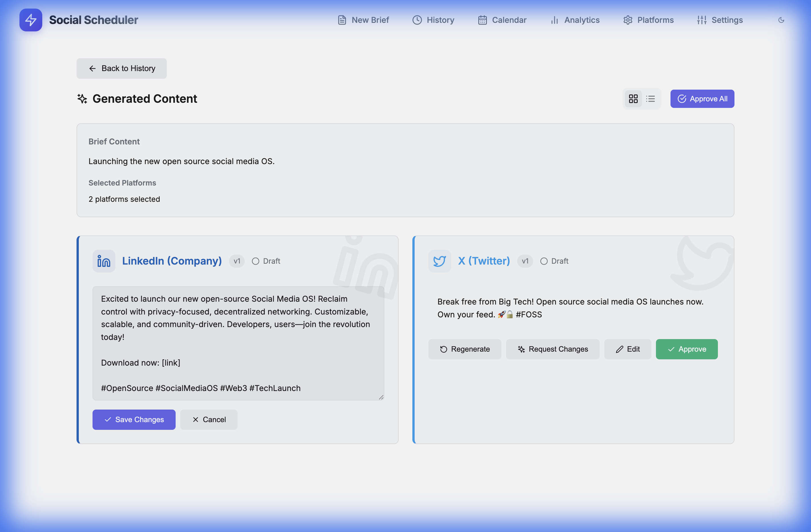The width and height of the screenshot is (811, 532).
Task: Click the Twitter bird icon on the X card
Action: coord(439,261)
